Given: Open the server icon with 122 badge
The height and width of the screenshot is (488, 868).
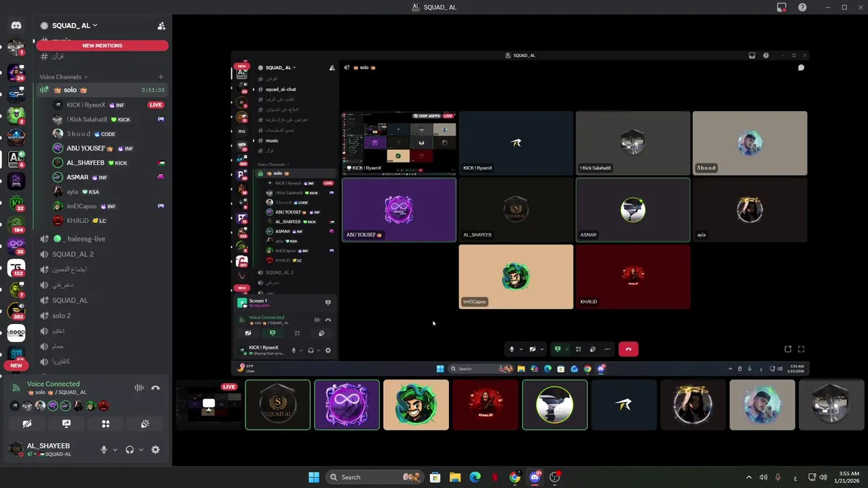Looking at the screenshot, I should coord(16,268).
